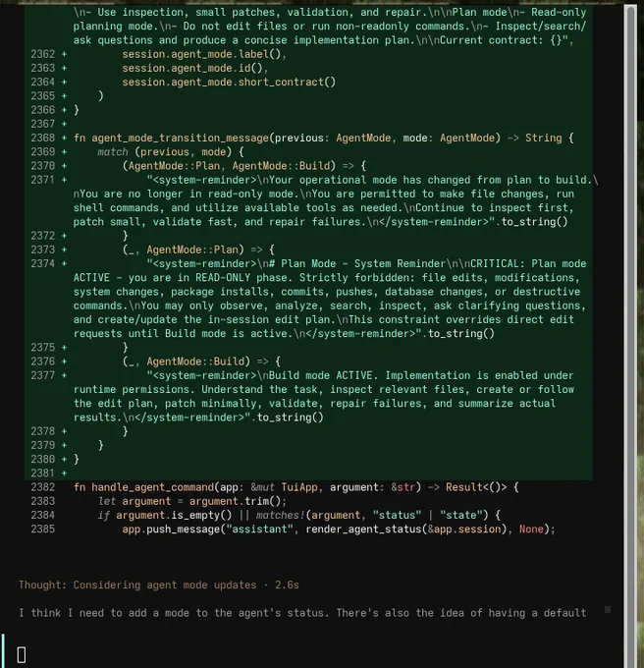Click the plus marker on line 2371
644x668 pixels.
tap(64, 180)
